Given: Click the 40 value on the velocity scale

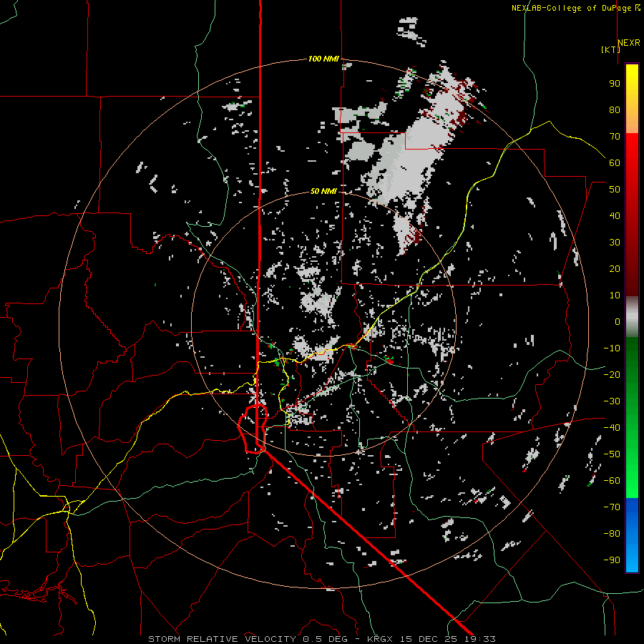Looking at the screenshot, I should click(x=615, y=215).
